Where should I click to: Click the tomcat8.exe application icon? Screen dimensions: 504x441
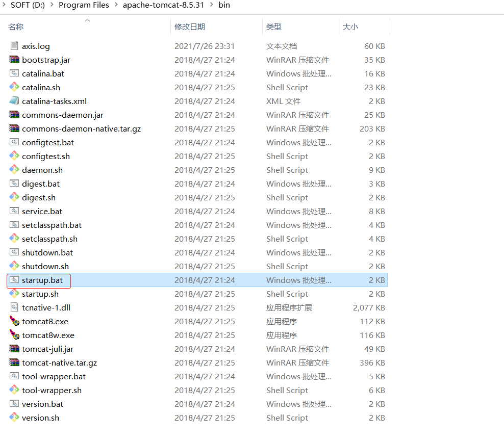coord(14,321)
